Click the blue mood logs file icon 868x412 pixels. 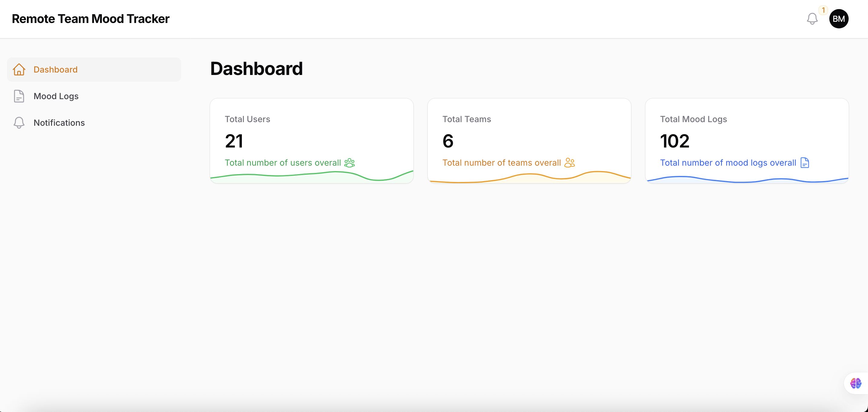(805, 163)
